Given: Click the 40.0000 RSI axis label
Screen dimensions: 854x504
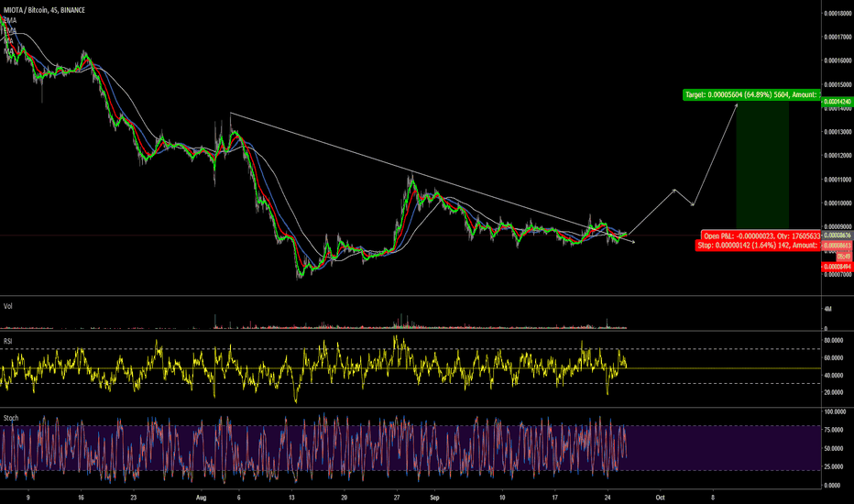Looking at the screenshot, I should click(834, 376).
